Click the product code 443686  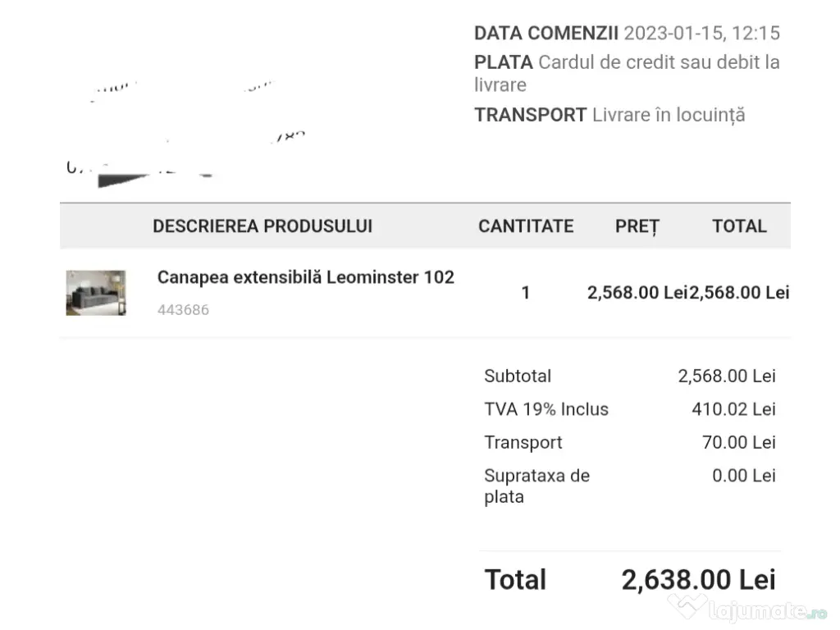(x=183, y=310)
